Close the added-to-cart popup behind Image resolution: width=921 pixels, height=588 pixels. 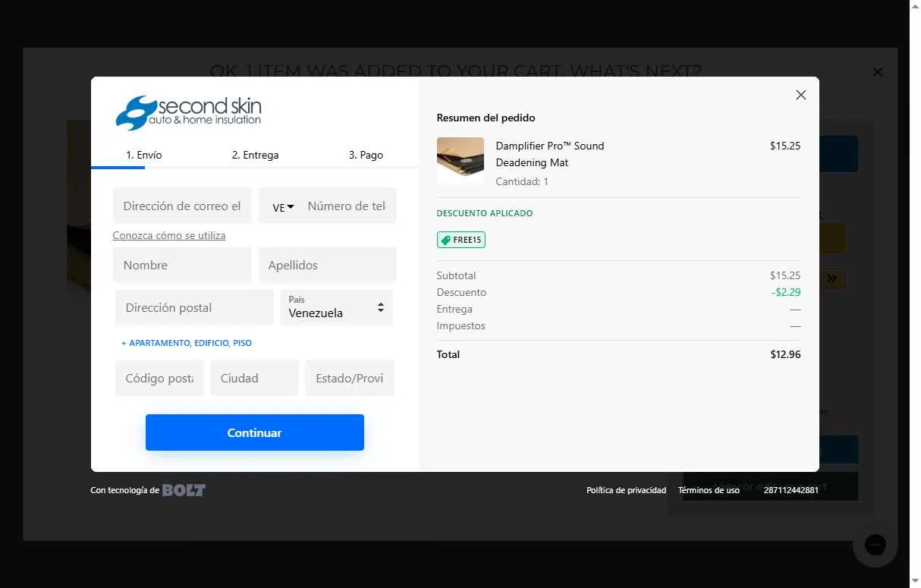click(x=878, y=72)
